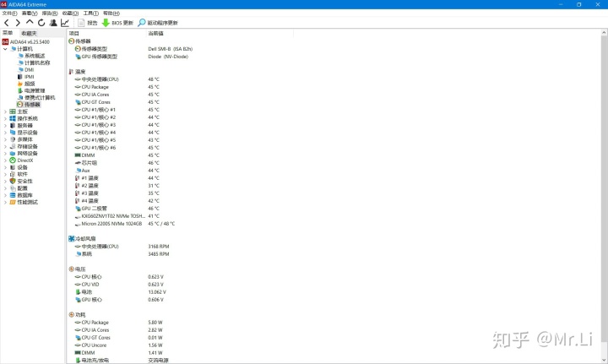The width and height of the screenshot is (608, 364).
Task: Click the 安全性 shield icon
Action: [x=13, y=182]
